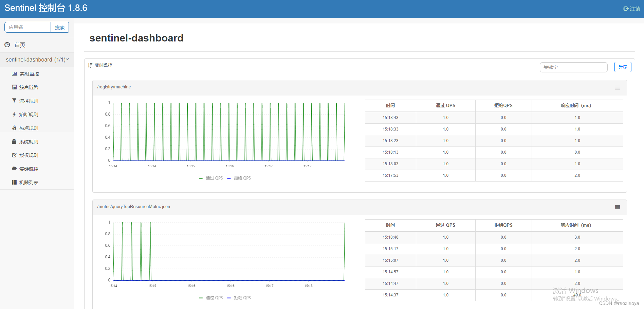The height and width of the screenshot is (309, 644).
Task: Click the 授权规则 check-square icon
Action: point(14,155)
